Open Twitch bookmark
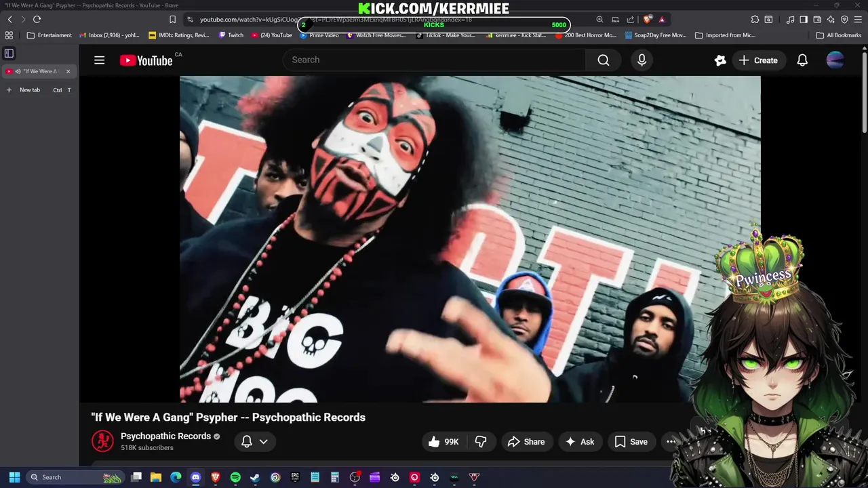868x488 pixels. pyautogui.click(x=231, y=35)
